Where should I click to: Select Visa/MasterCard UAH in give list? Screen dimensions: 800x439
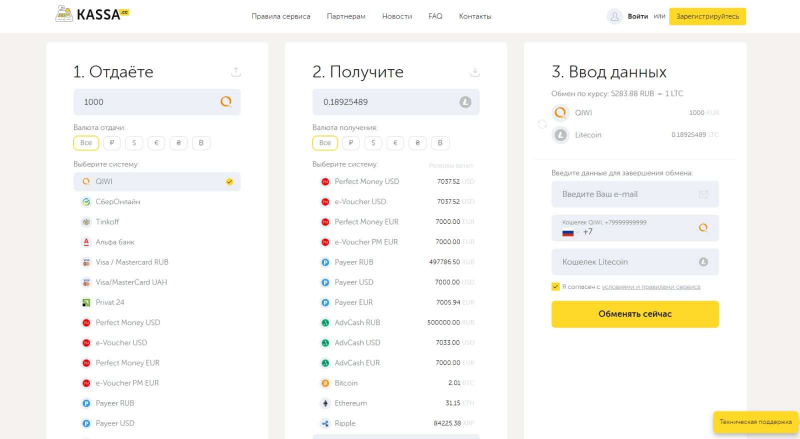(x=157, y=282)
